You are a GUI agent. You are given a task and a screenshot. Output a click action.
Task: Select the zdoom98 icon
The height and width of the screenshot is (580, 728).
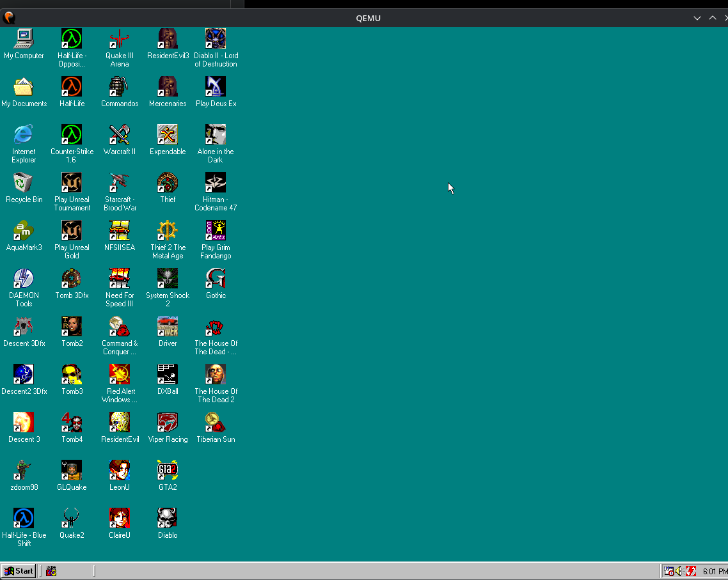pos(24,470)
